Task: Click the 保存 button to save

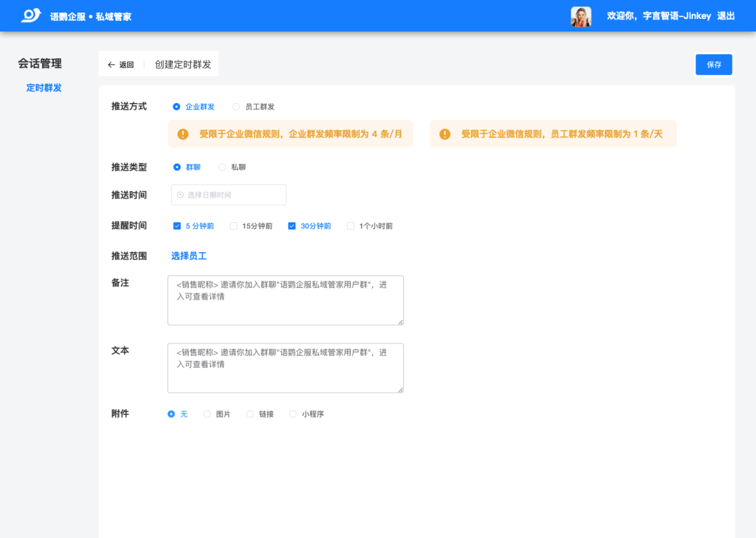Action: (713, 64)
